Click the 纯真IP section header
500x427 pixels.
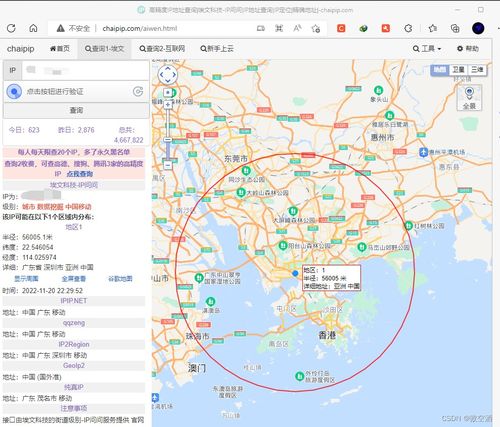pos(74,387)
